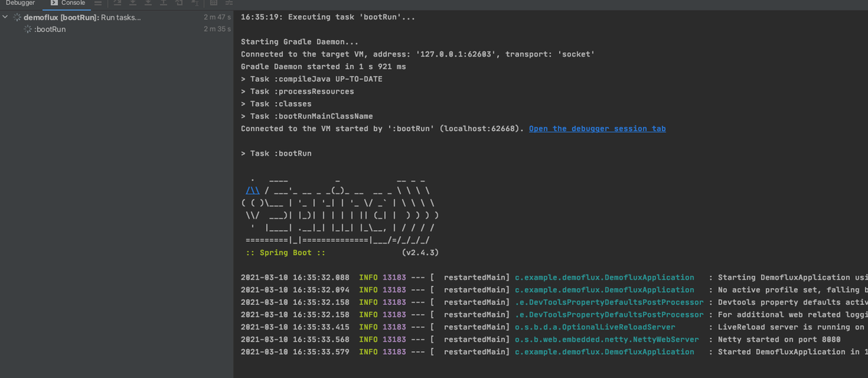This screenshot has height=378, width=868.
Task: Click the blue '/\\' link in Spring banner
Action: (x=253, y=190)
